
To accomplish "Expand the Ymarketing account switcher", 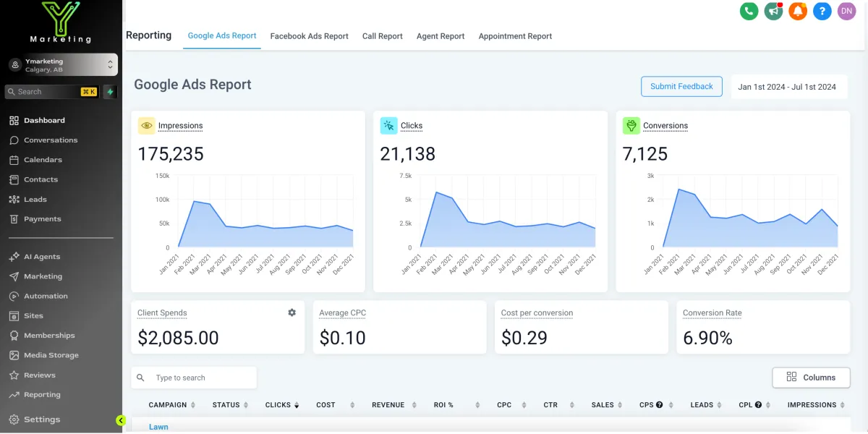I will [x=61, y=65].
